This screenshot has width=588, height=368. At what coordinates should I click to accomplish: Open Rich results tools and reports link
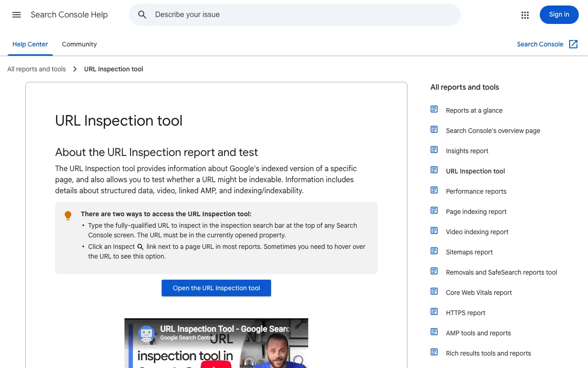pos(488,353)
